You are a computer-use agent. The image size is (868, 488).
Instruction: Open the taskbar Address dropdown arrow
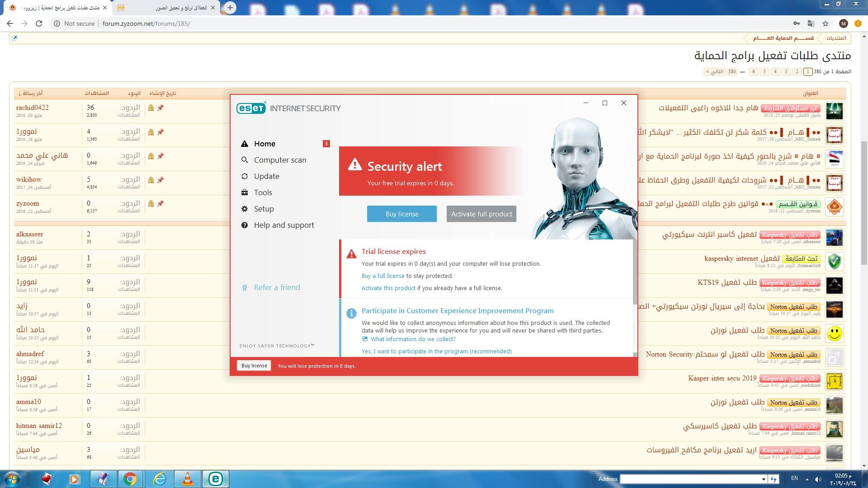point(764,479)
